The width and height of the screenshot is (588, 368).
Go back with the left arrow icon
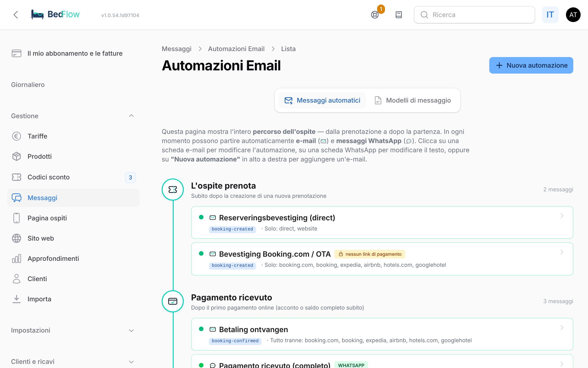tap(16, 14)
